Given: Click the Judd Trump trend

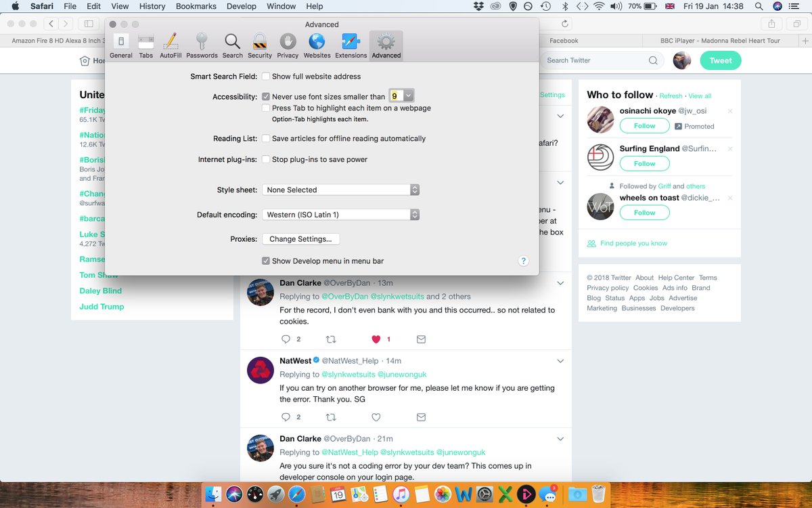Looking at the screenshot, I should [x=101, y=307].
